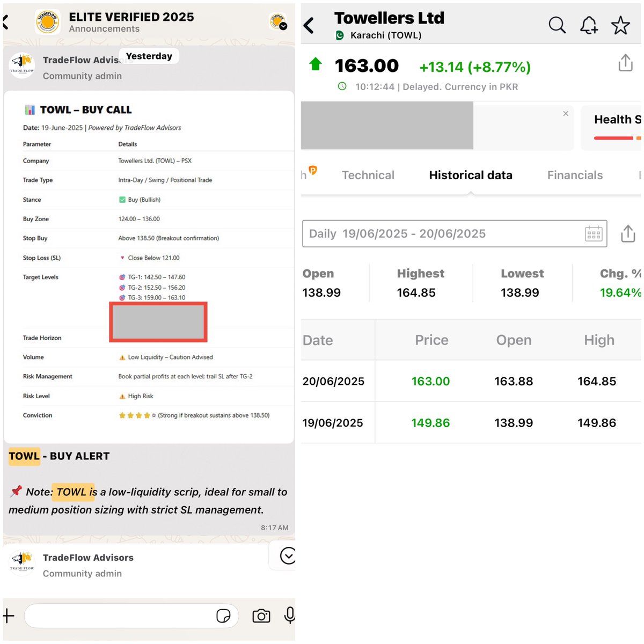Create a price alert via the bell icon

click(x=589, y=25)
